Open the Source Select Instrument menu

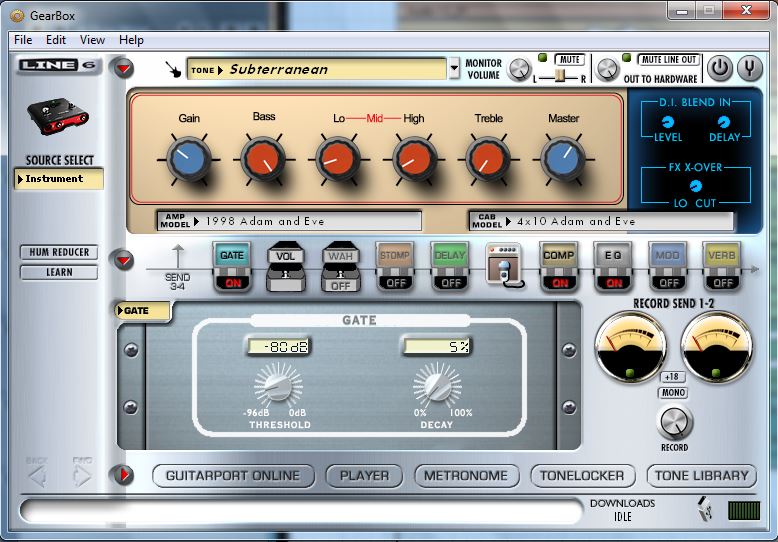59,179
